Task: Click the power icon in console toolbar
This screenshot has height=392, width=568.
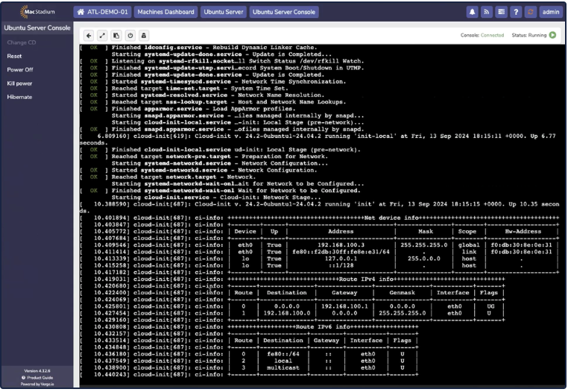Action: click(130, 35)
